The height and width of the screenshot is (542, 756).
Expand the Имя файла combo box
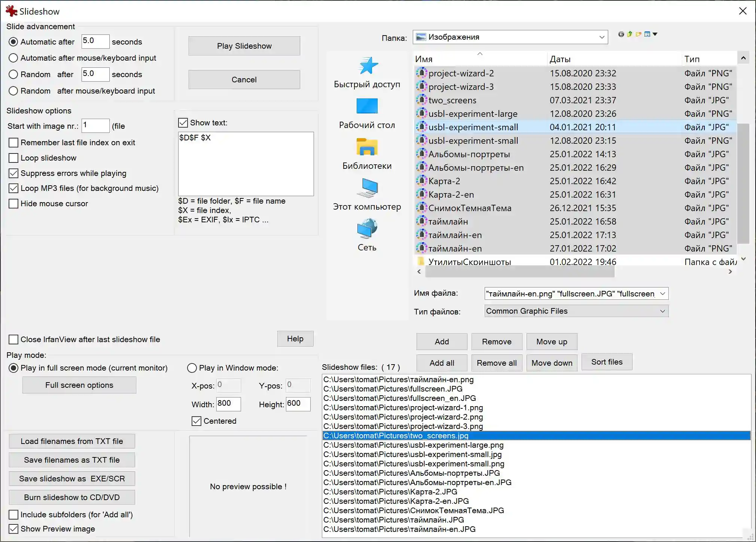(x=662, y=293)
